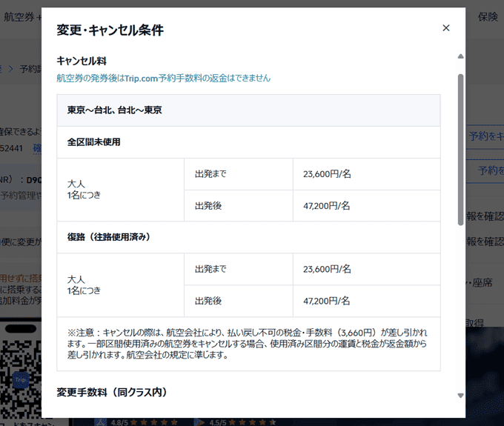Close the 変更・キャンセル条件 dialog
The height and width of the screenshot is (426, 504).
(x=445, y=28)
